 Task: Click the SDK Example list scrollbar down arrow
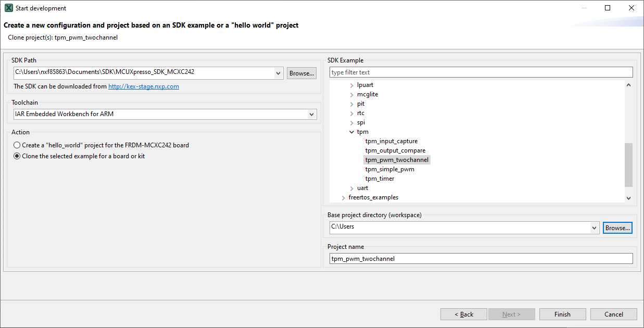tap(628, 198)
